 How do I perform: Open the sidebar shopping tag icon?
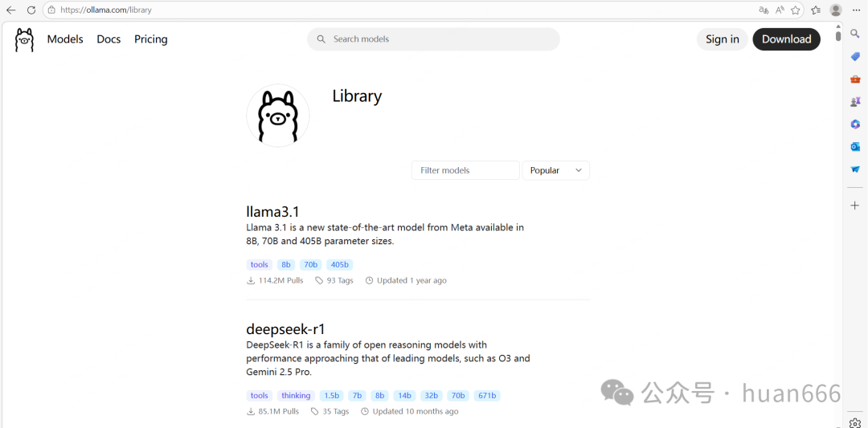pyautogui.click(x=855, y=56)
